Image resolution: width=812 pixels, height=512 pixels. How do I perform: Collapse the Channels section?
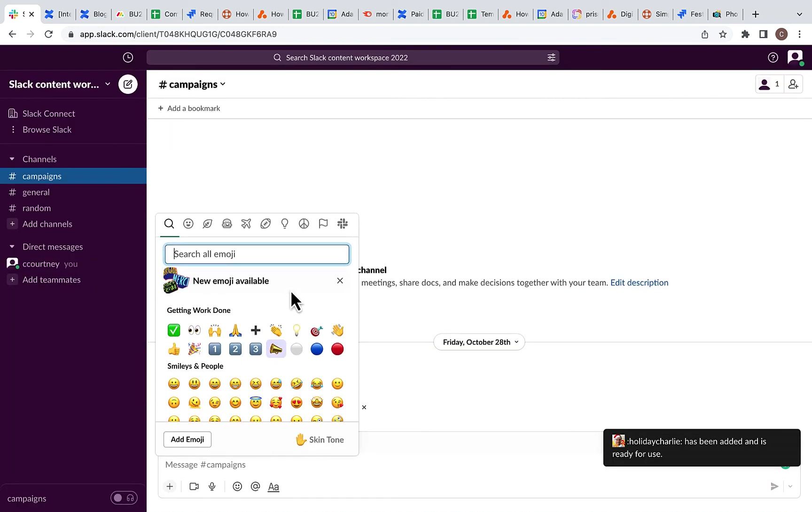click(x=12, y=159)
